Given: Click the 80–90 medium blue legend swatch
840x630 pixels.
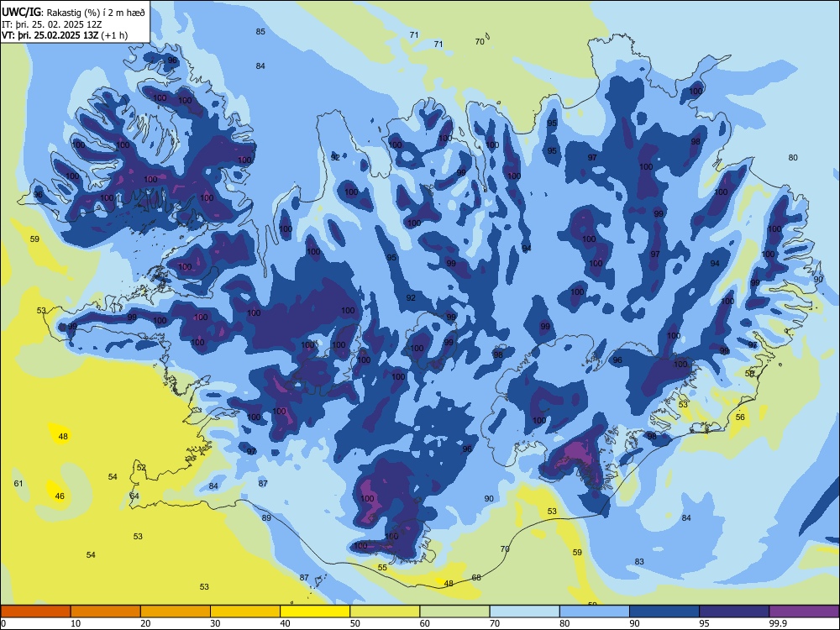Looking at the screenshot, I should click(x=595, y=612).
